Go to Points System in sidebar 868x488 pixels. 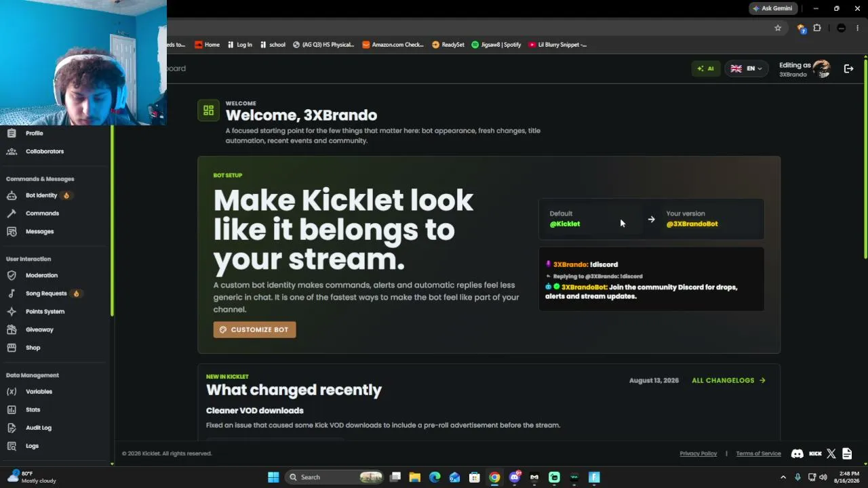click(x=45, y=312)
